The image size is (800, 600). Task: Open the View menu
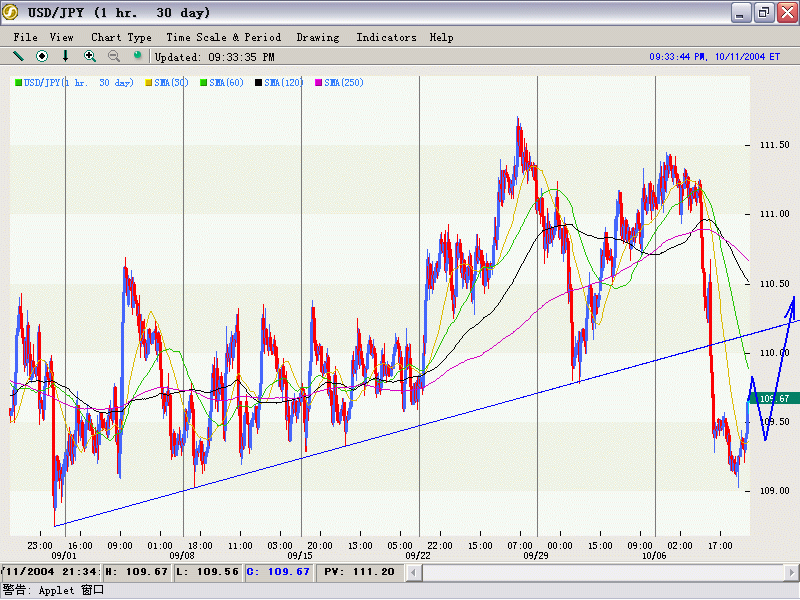[61, 37]
